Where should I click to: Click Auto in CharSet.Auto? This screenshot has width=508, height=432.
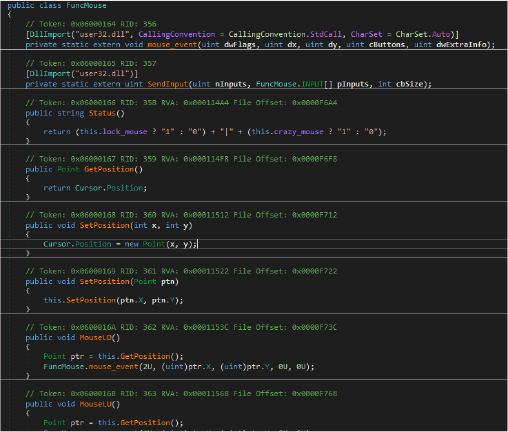(441, 34)
